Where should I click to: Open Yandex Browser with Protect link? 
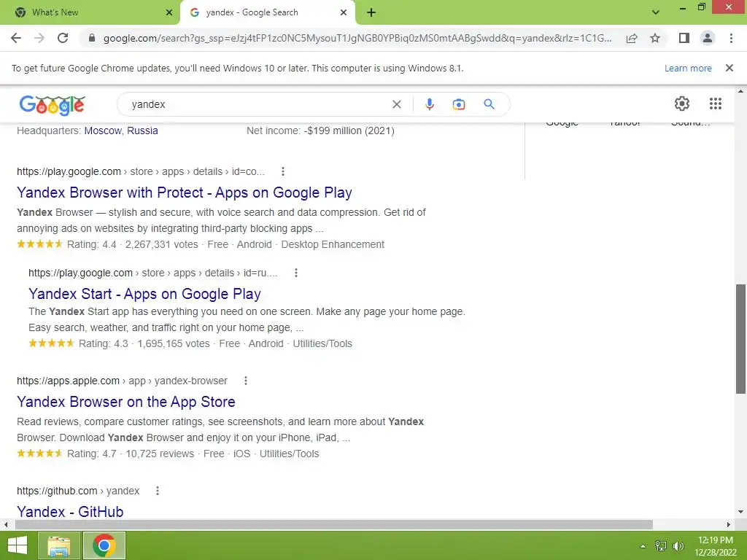coord(185,192)
